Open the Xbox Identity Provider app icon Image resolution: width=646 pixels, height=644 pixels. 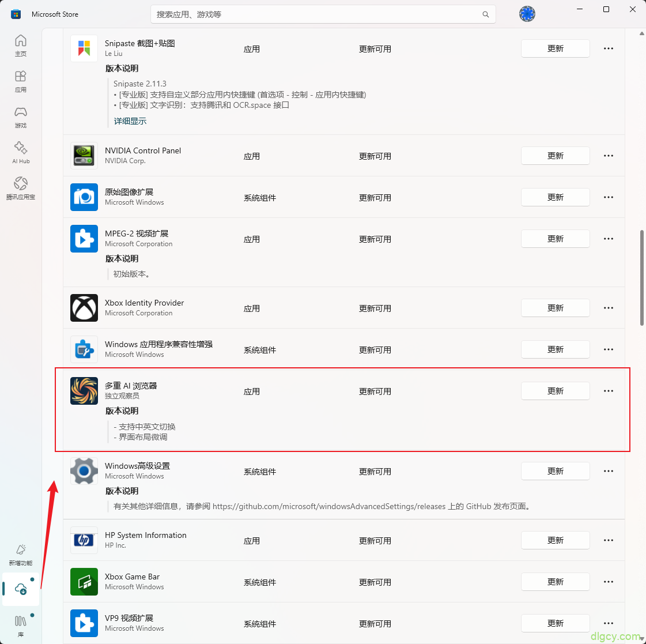(x=84, y=308)
